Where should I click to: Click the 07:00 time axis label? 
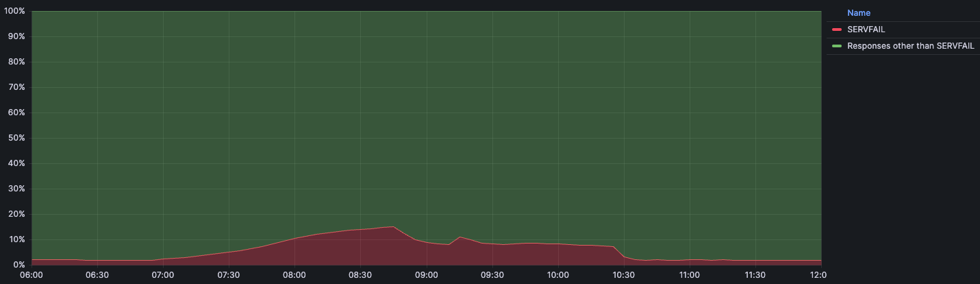tap(163, 275)
